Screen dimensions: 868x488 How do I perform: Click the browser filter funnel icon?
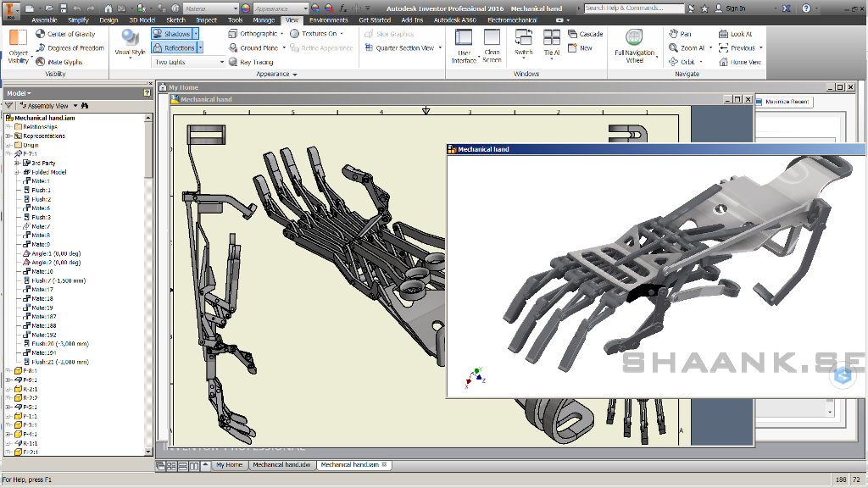click(9, 106)
